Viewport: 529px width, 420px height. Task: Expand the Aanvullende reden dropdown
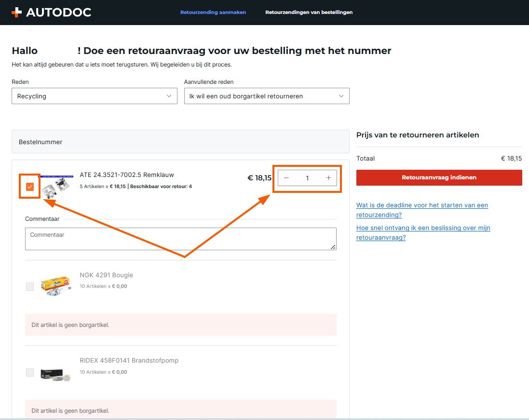click(266, 96)
